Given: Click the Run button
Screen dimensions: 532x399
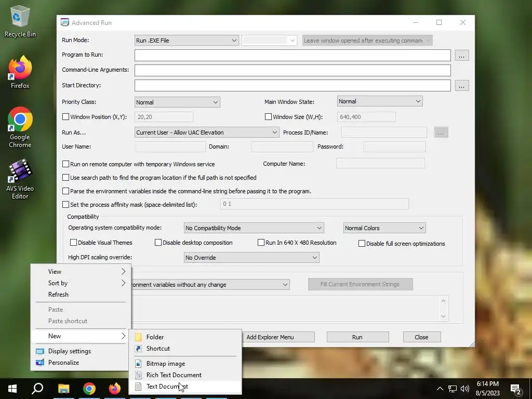Looking at the screenshot, I should pos(357,337).
